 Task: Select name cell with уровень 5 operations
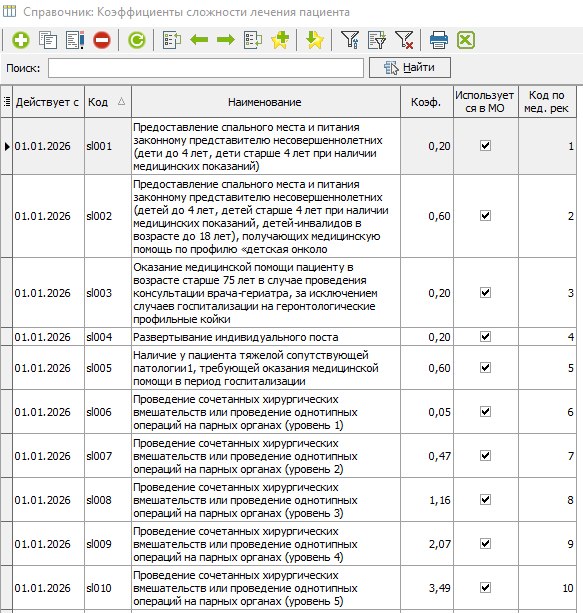pos(266,588)
